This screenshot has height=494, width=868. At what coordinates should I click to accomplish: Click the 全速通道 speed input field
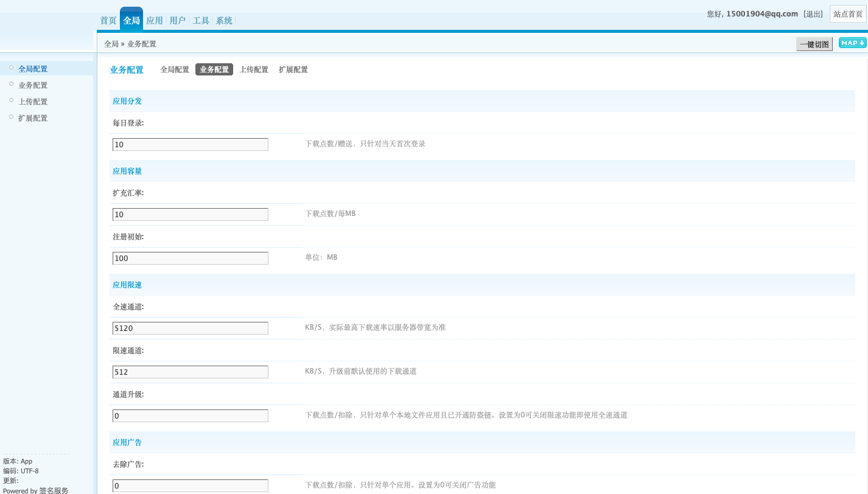tap(191, 329)
